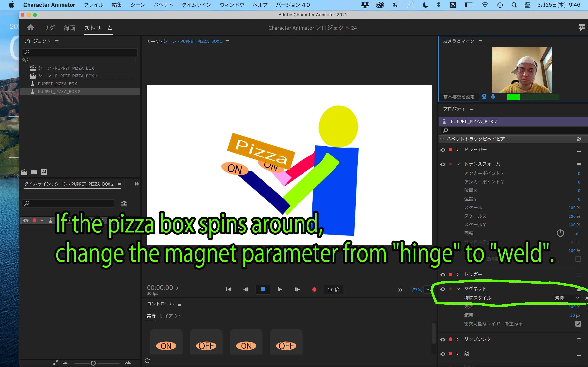Toggle the camera input face icon
Viewport: 588px width, 367px height.
[484, 97]
